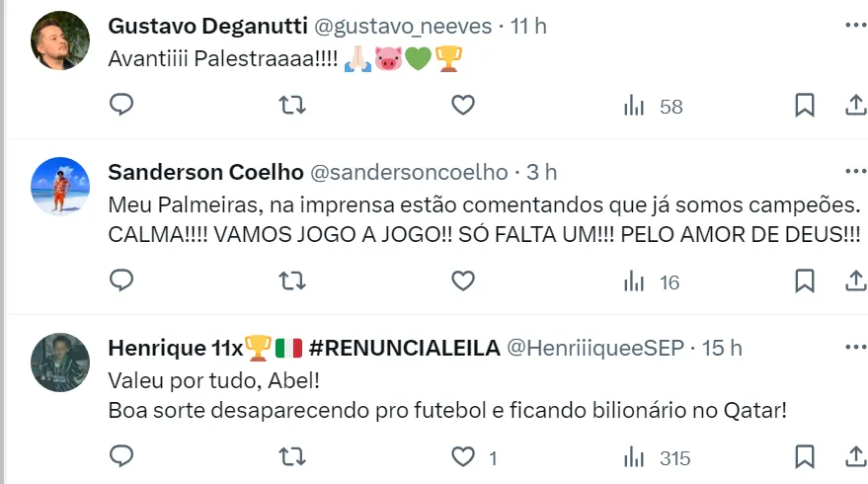Repost Sanderson Coelho's tweet
The height and width of the screenshot is (484, 868).
click(x=292, y=282)
